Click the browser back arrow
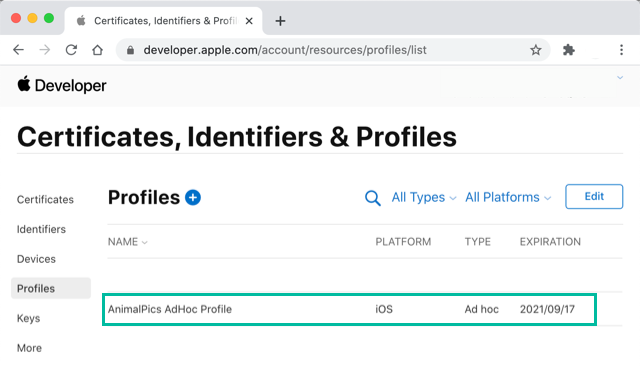The height and width of the screenshot is (368, 640). [18, 50]
